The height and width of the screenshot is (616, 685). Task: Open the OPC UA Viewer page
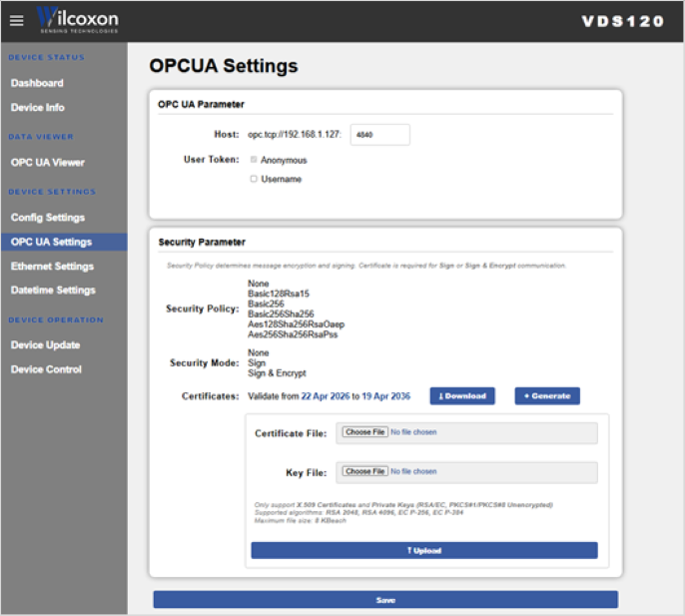[x=48, y=163]
